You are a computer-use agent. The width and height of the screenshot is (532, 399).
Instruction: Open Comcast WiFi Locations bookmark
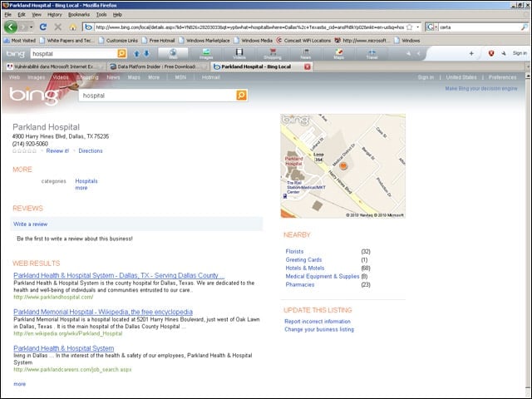(303, 41)
